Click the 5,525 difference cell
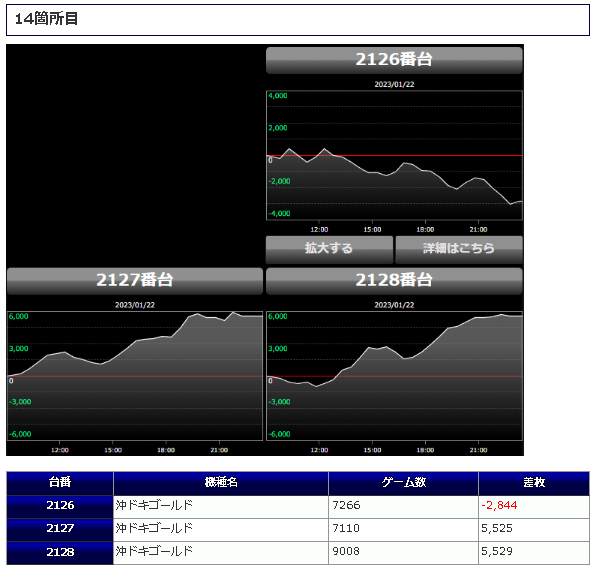Viewport: 597px width, 571px height. [534, 530]
